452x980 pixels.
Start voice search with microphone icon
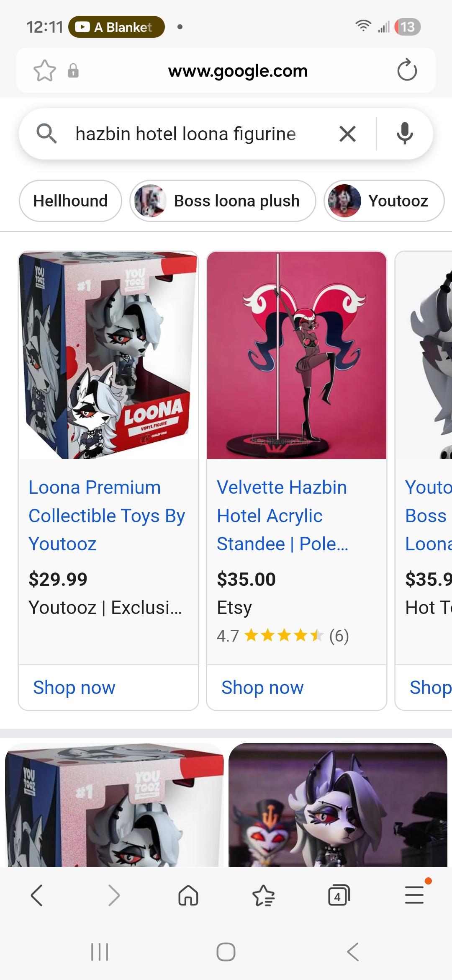pos(404,134)
